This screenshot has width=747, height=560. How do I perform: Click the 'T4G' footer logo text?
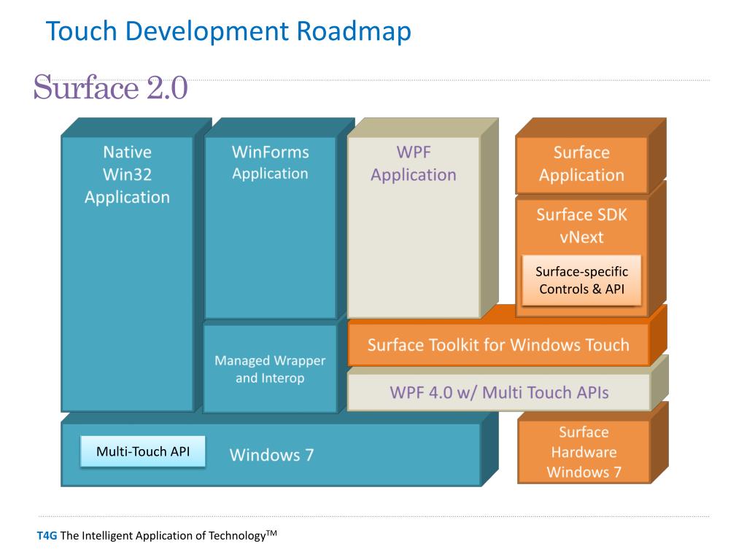47,536
